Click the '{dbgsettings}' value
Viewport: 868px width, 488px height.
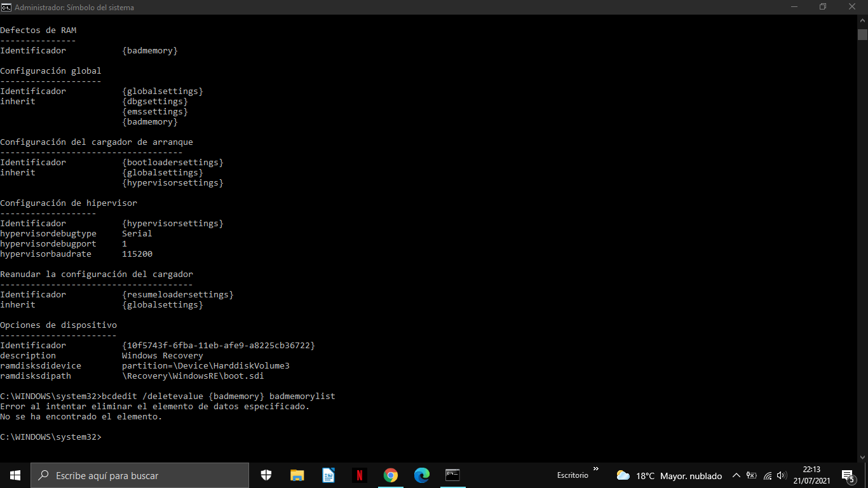tap(155, 101)
